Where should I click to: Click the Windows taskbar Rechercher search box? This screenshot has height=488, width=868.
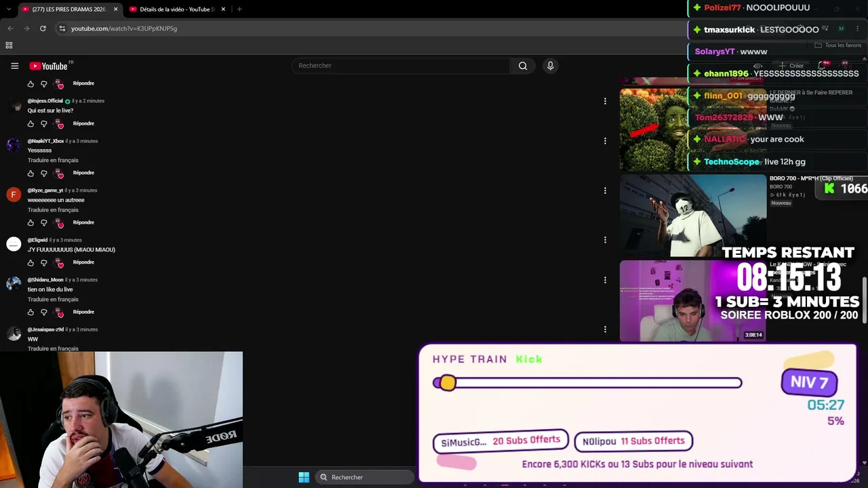pos(364,477)
